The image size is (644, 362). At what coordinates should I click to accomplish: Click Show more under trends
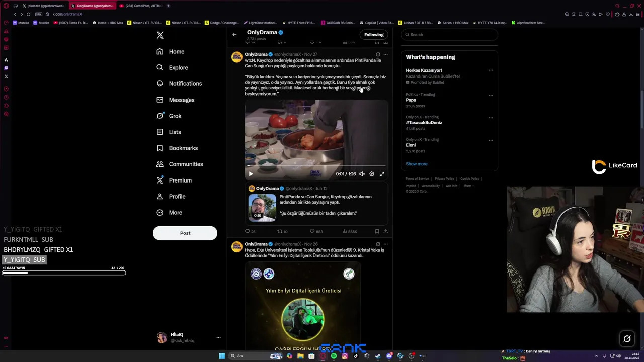(417, 164)
